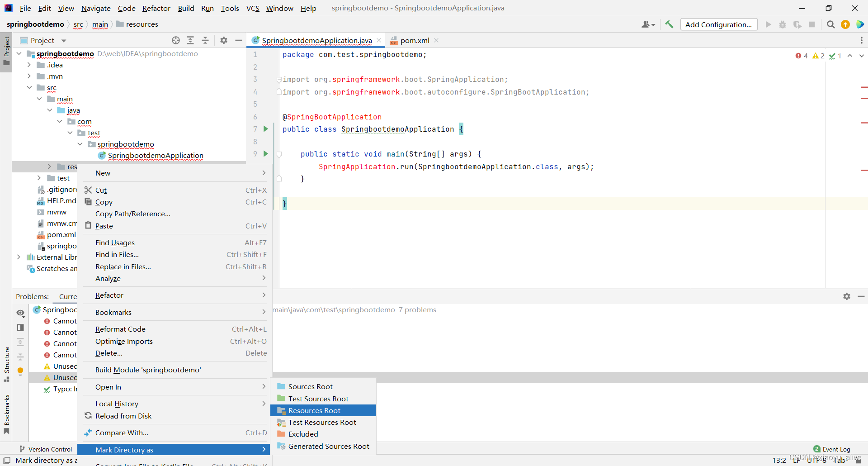Hide the Project panel minus icon
868x466 pixels.
point(239,40)
